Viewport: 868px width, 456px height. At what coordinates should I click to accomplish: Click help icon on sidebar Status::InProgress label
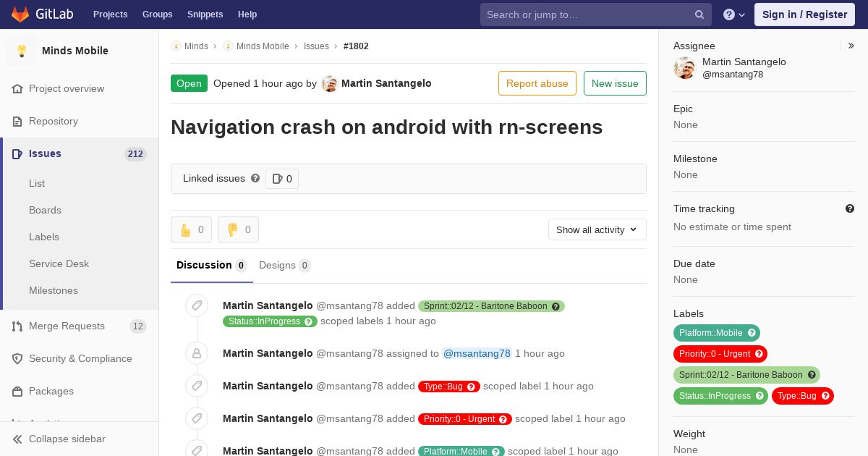click(x=759, y=396)
